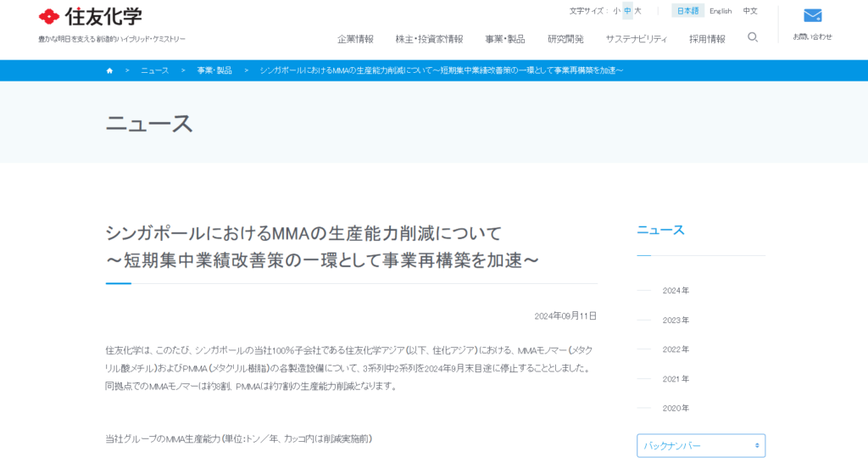View 2023年 news archive
The width and height of the screenshot is (868, 463).
tap(676, 320)
